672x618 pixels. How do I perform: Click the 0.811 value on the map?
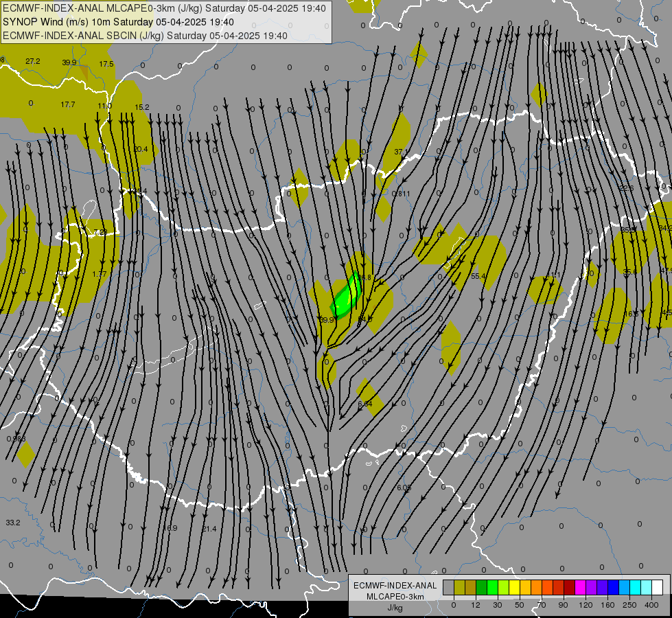coord(401,194)
